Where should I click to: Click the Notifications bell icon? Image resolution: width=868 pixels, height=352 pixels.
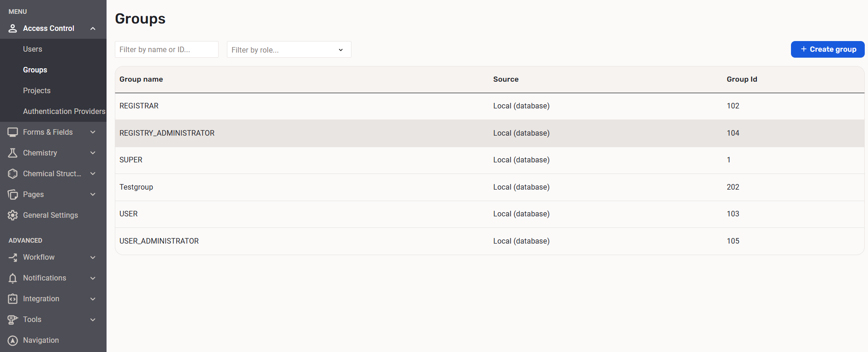(13, 278)
